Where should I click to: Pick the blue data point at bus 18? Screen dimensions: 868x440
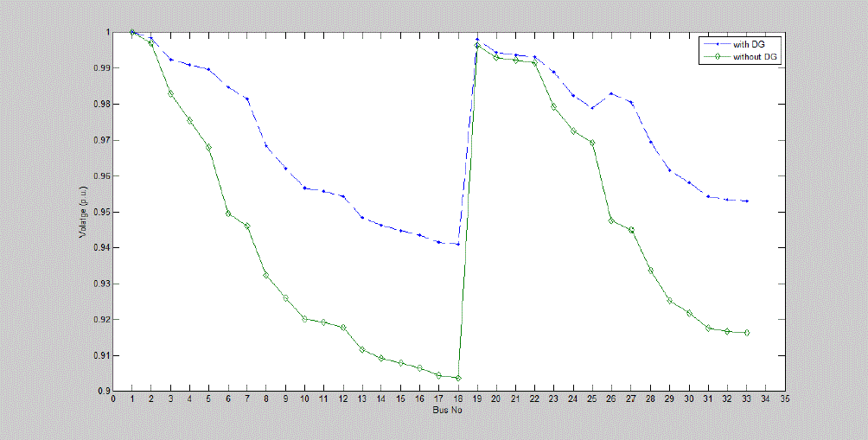click(x=457, y=244)
